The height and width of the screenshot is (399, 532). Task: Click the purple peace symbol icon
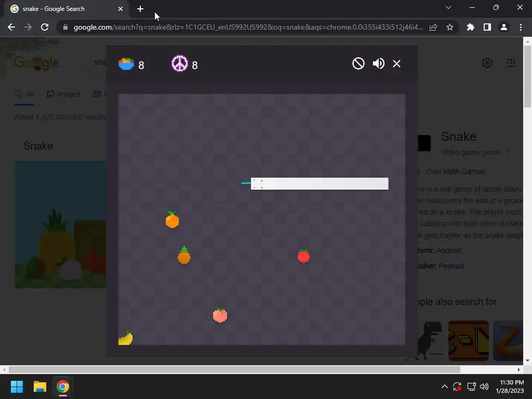click(x=180, y=63)
